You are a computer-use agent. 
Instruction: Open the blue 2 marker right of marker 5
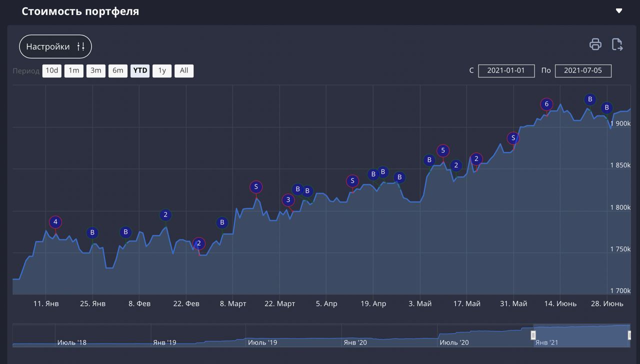tap(456, 165)
